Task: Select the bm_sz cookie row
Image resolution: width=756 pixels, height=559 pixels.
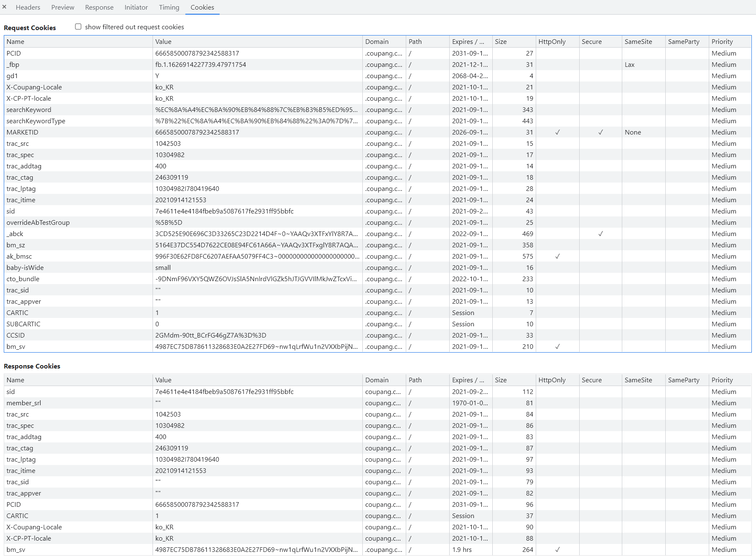Action: (x=378, y=245)
